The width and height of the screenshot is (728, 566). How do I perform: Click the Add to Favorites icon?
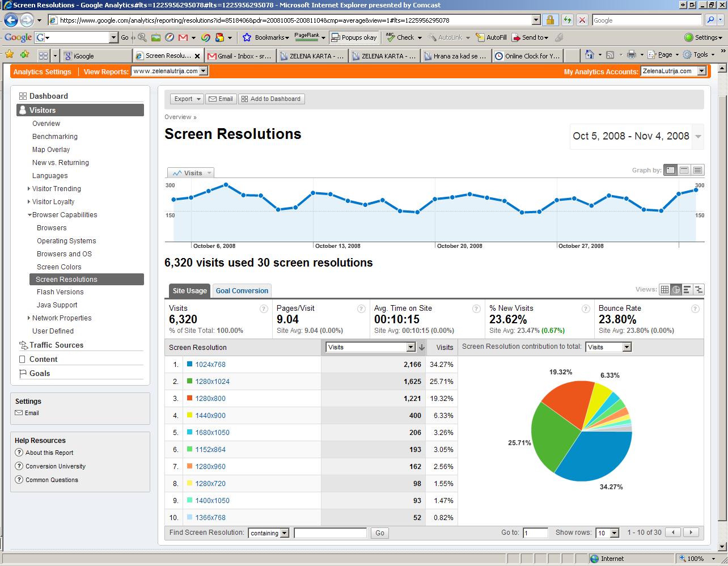coord(24,55)
